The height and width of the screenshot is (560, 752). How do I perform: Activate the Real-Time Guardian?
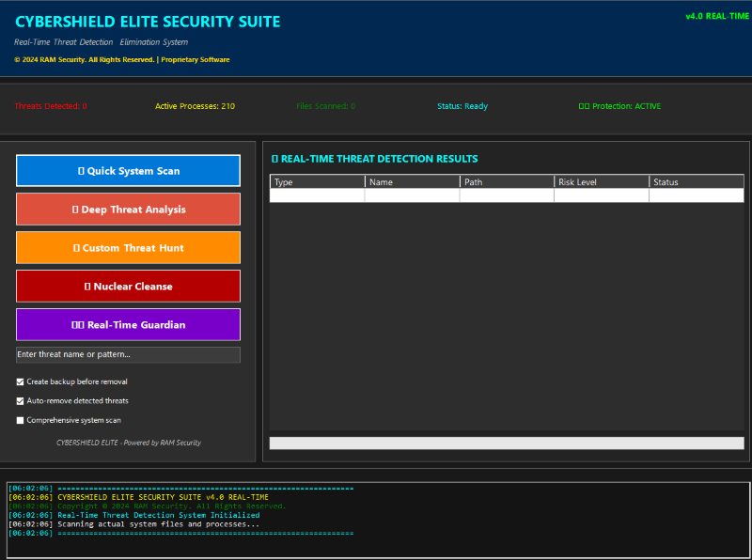pyautogui.click(x=128, y=324)
